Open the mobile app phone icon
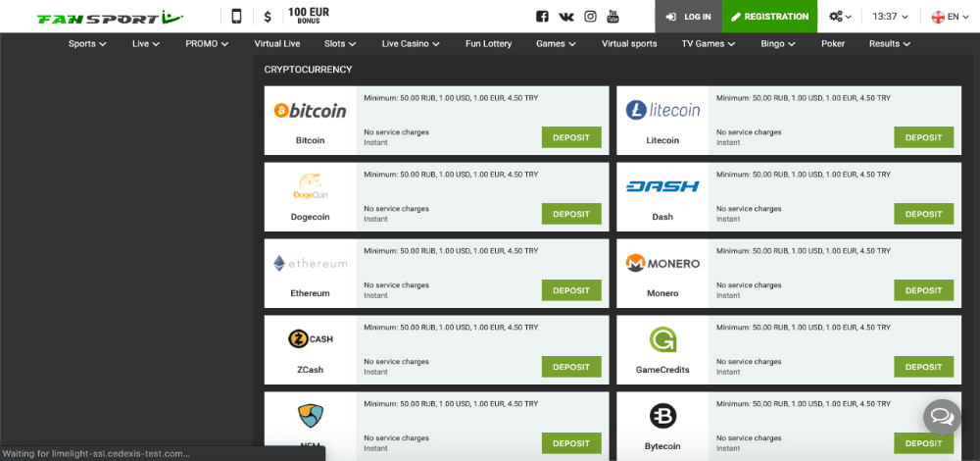 pos(236,17)
